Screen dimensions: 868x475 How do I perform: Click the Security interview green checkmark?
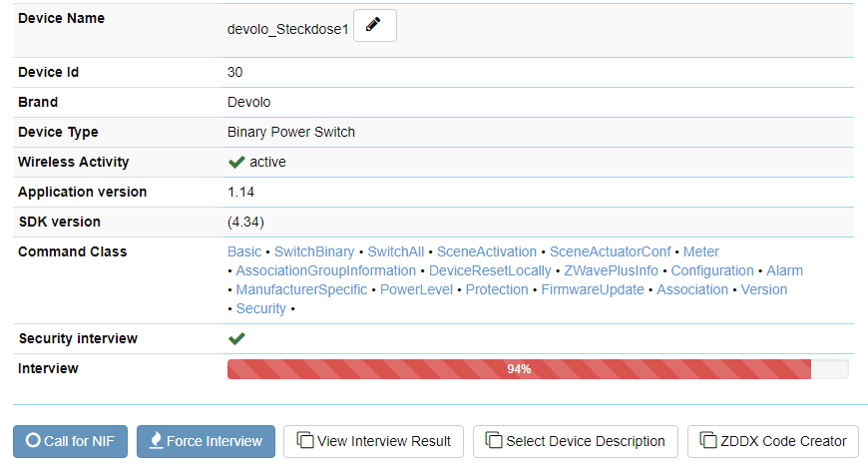tap(236, 339)
